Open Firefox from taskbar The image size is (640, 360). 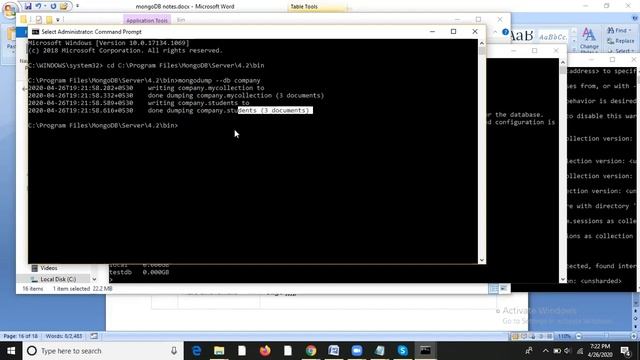[265, 351]
